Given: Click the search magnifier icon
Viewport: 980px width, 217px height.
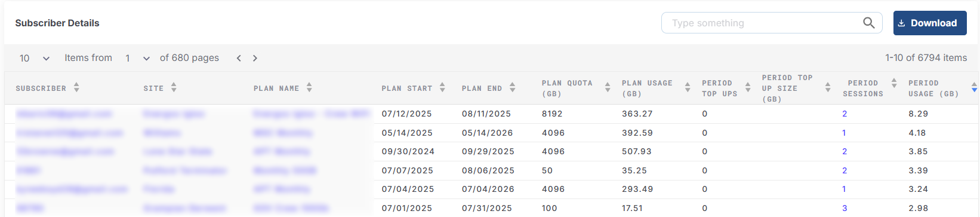Looking at the screenshot, I should [x=868, y=23].
